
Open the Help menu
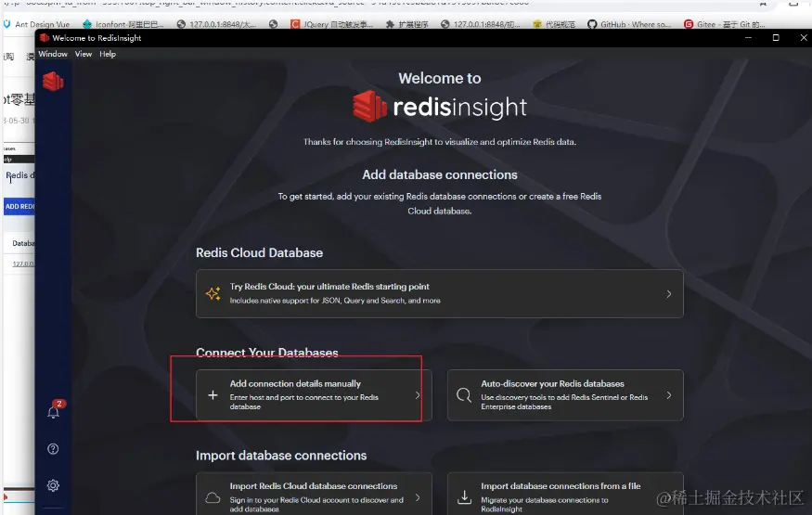108,54
